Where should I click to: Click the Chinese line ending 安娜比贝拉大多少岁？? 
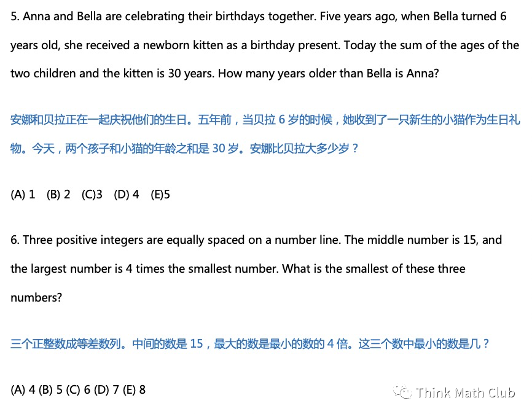(184, 148)
